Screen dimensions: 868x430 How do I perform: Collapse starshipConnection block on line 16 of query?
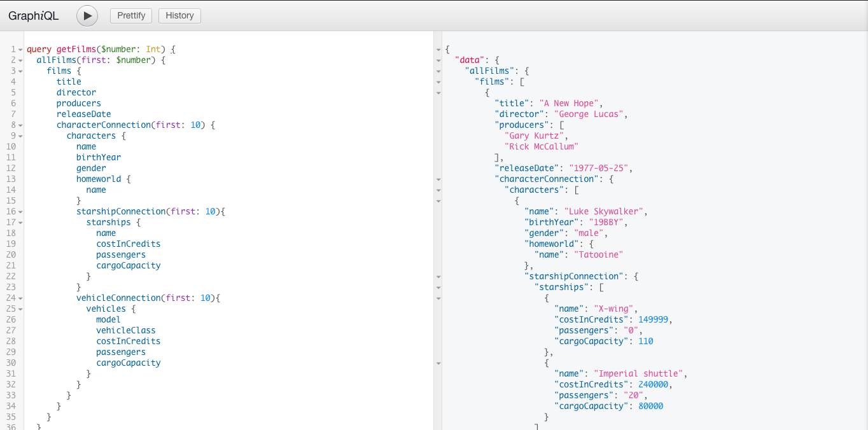[20, 211]
